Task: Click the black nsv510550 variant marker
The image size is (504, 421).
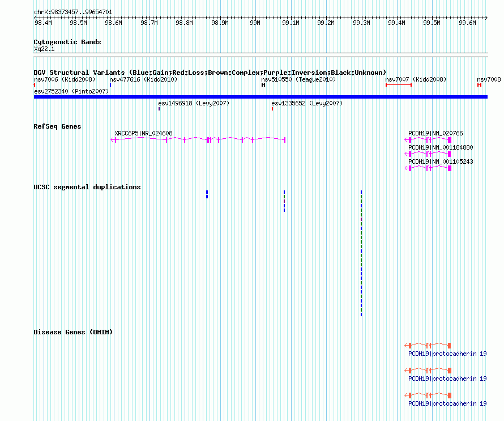Action: pyautogui.click(x=263, y=85)
